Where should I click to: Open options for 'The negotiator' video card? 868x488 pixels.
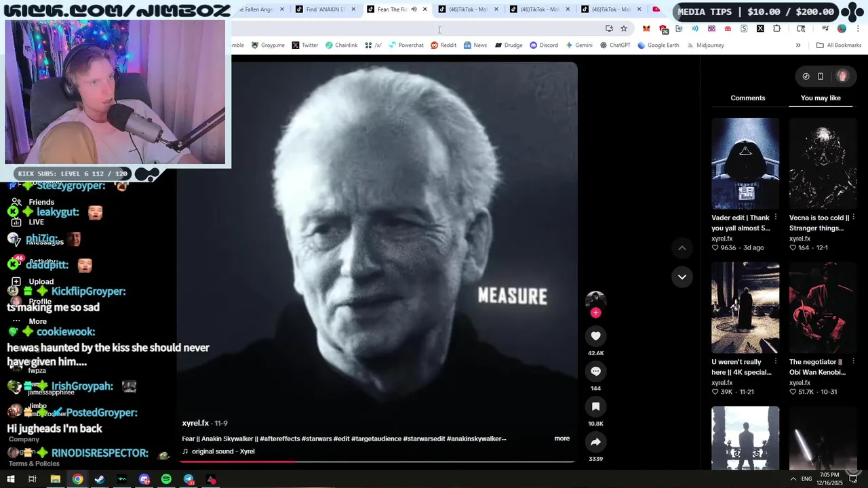click(853, 361)
